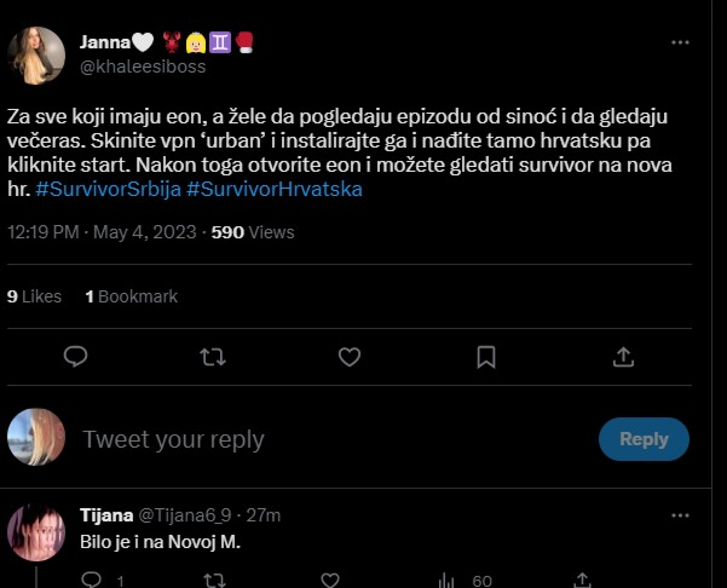Type in the 'Tweet your reply' field
Screen dimensions: 727x588
click(319, 439)
